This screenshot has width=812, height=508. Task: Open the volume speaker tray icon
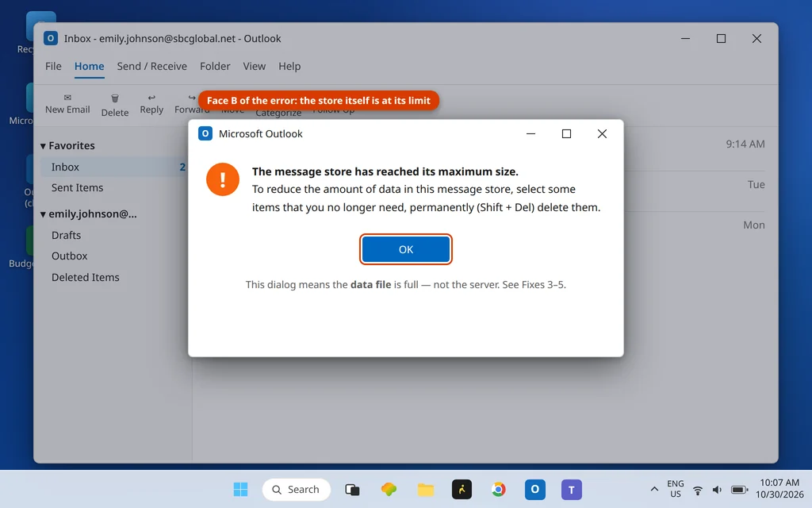(x=717, y=490)
